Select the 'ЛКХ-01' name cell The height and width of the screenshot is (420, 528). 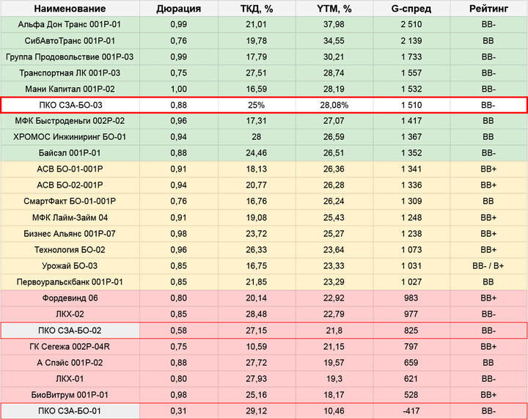click(70, 379)
